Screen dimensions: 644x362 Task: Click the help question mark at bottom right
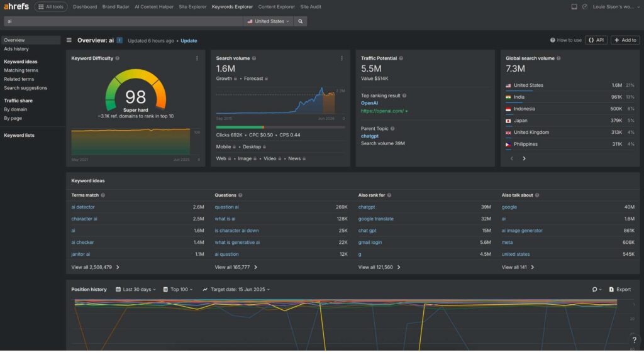tap(633, 340)
